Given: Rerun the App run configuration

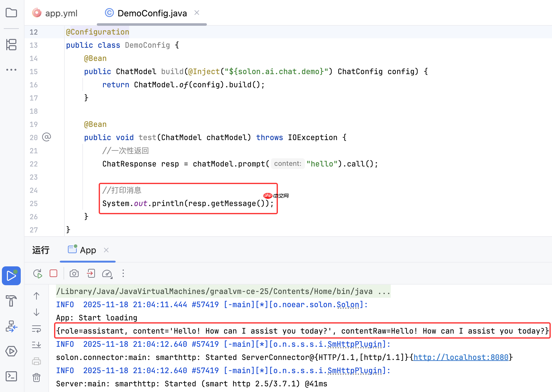Looking at the screenshot, I should [x=38, y=274].
